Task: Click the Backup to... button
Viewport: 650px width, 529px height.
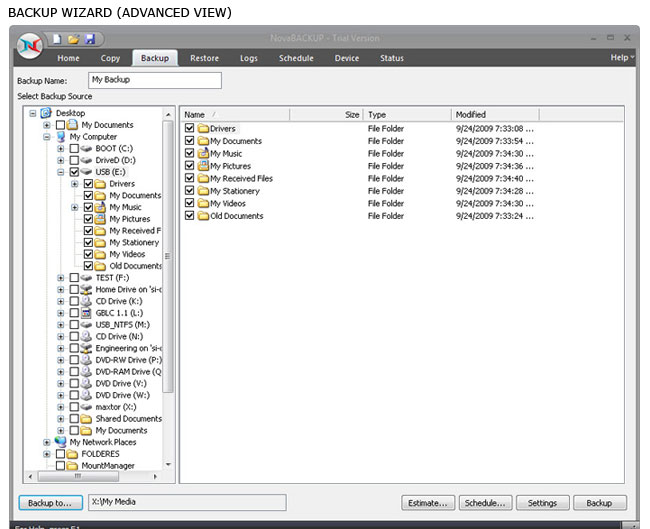Action: (50, 503)
